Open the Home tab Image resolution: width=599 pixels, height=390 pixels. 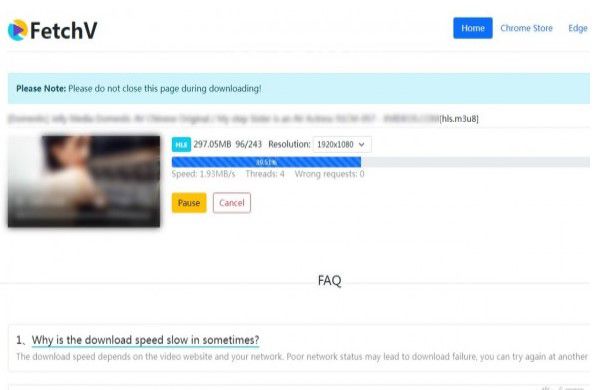coord(473,28)
